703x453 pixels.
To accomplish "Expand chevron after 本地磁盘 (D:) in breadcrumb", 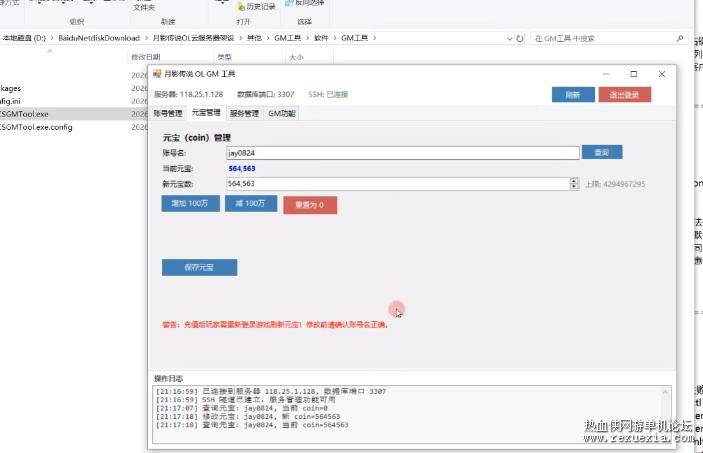I will (x=52, y=38).
